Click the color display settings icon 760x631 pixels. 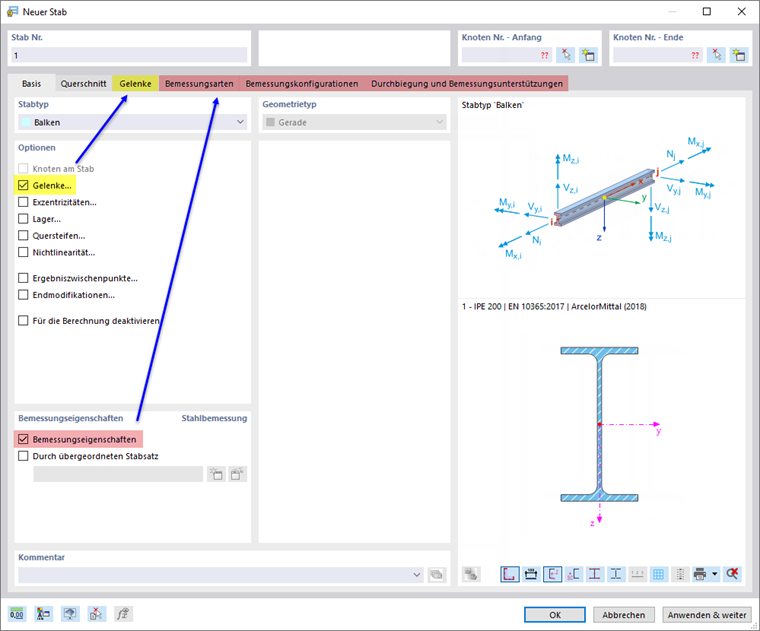pos(43,614)
